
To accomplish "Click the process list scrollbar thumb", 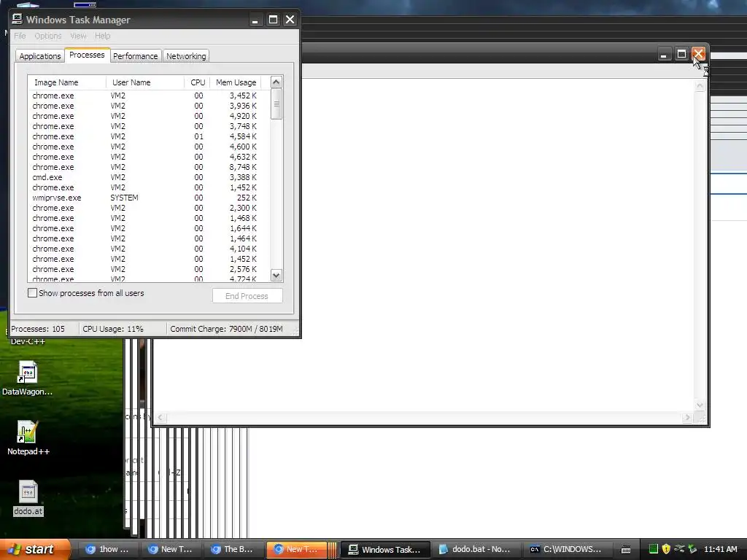I will [x=276, y=104].
